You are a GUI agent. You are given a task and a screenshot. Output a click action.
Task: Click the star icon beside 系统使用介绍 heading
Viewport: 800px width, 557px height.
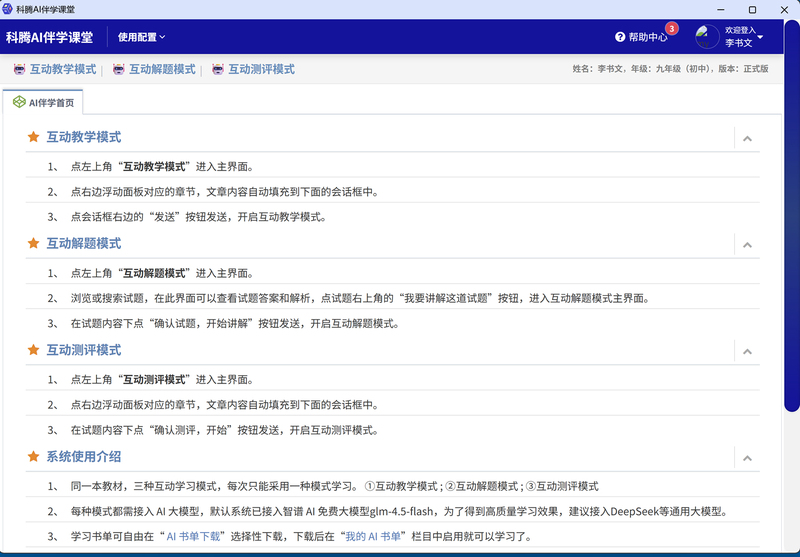[x=33, y=456]
